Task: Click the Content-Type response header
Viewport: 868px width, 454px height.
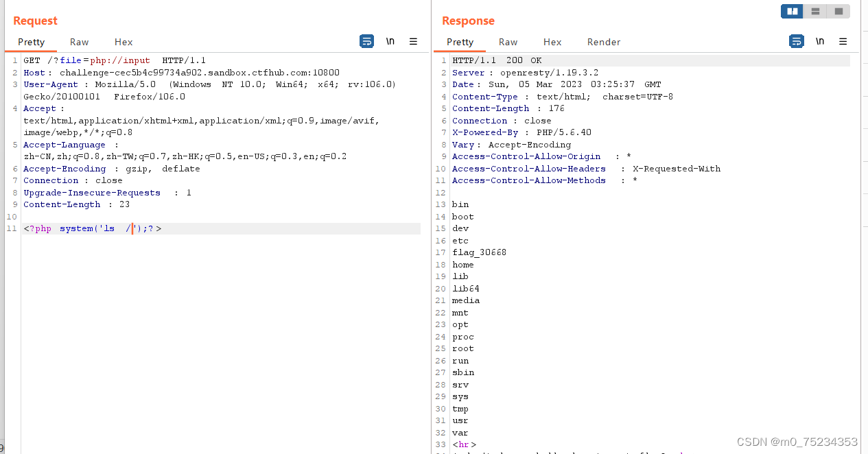Action: pos(563,97)
